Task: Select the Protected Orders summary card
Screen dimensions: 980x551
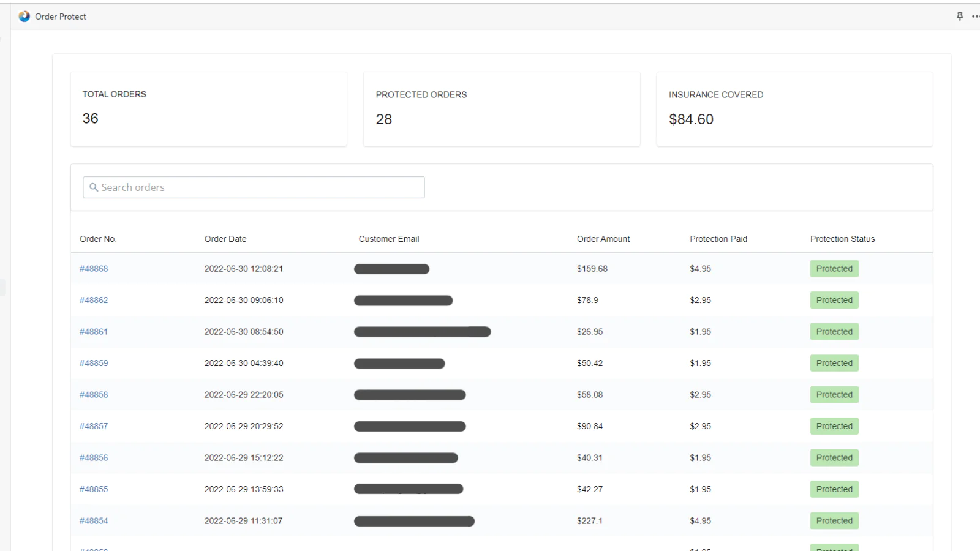Action: click(x=501, y=109)
